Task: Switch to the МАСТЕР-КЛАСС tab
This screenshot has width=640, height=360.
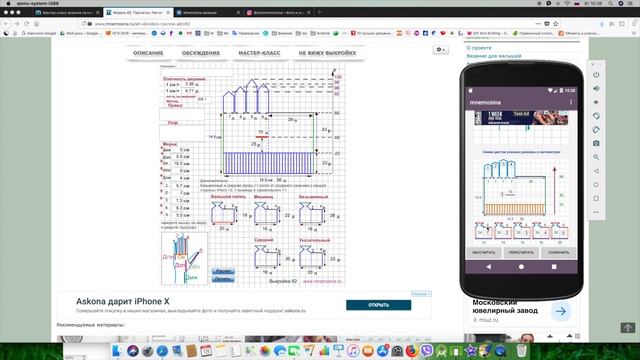Action: coord(259,53)
